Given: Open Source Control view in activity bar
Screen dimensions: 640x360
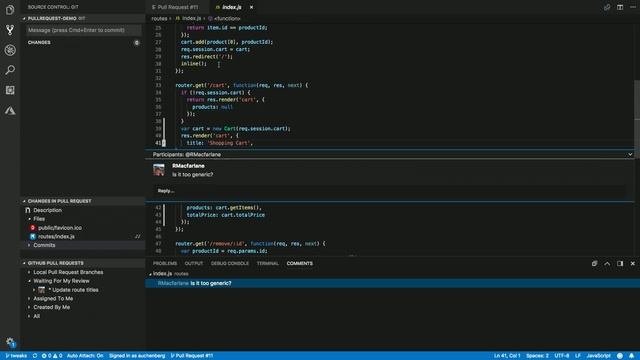Looking at the screenshot, I should (x=10, y=29).
